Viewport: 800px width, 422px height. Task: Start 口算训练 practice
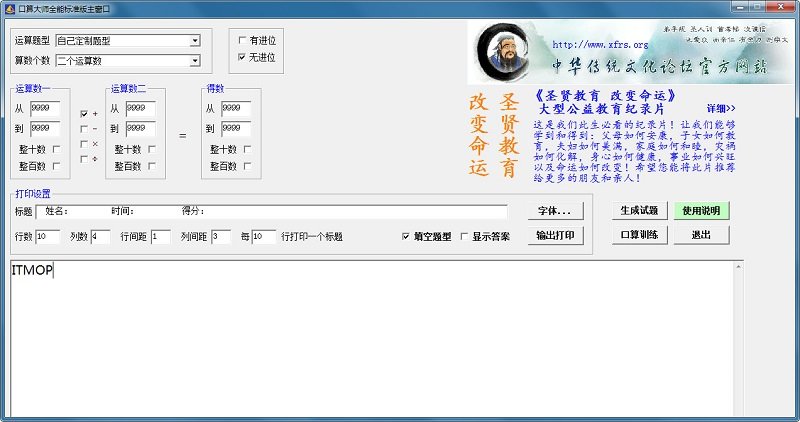click(x=639, y=235)
